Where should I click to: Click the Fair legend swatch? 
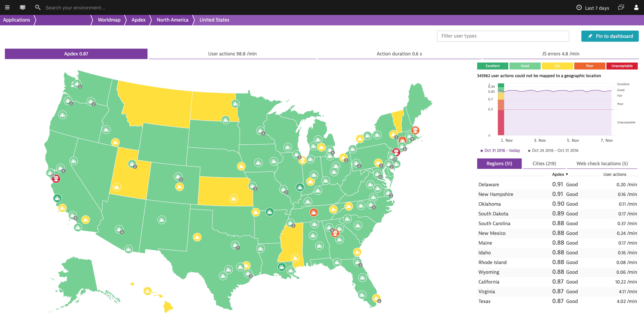point(557,66)
